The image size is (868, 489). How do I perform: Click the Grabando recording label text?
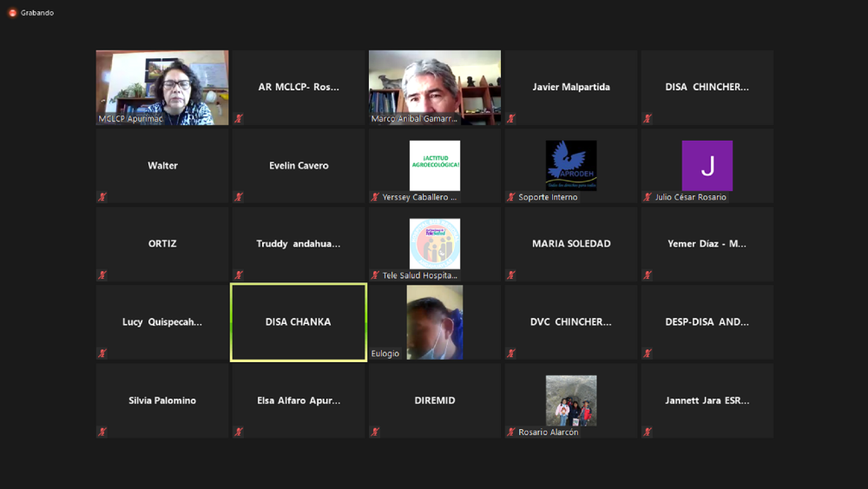(37, 13)
